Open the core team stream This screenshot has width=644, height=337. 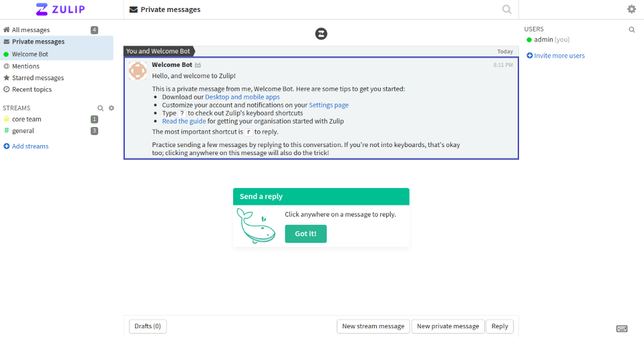[x=26, y=119]
